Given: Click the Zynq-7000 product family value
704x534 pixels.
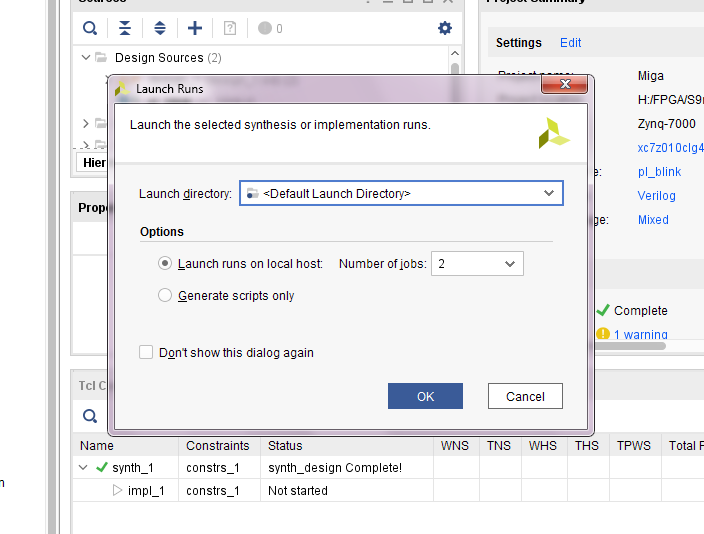Looking at the screenshot, I should pyautogui.click(x=666, y=124).
